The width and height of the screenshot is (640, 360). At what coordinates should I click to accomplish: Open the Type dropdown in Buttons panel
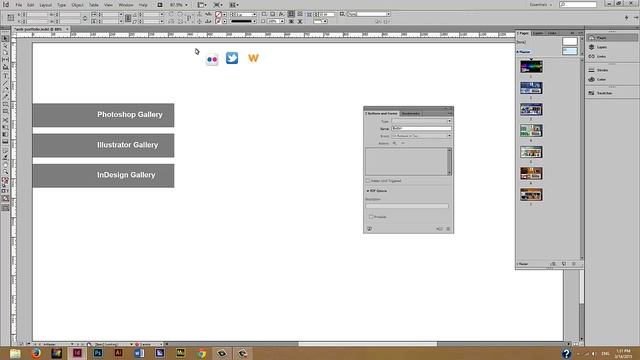point(421,121)
